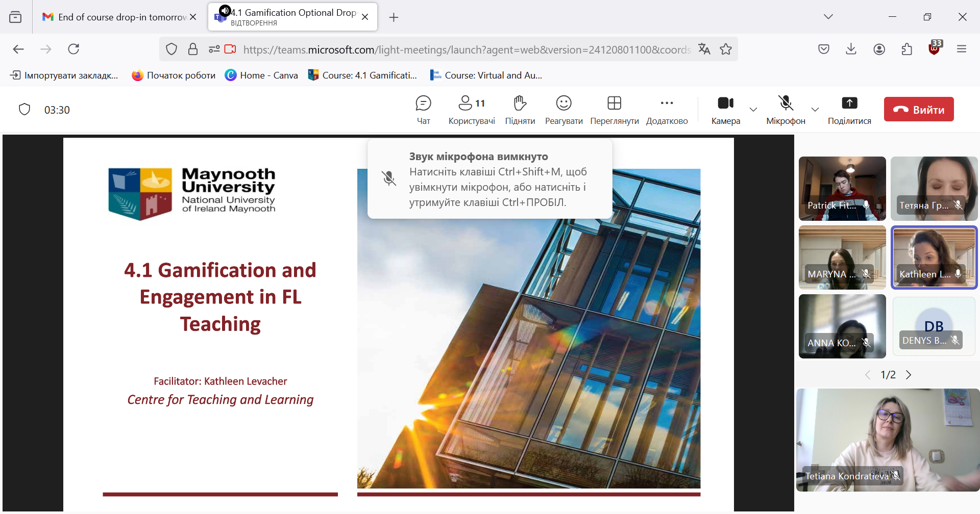This screenshot has height=514, width=980.
Task: Go to next participants page arrow
Action: 909,375
